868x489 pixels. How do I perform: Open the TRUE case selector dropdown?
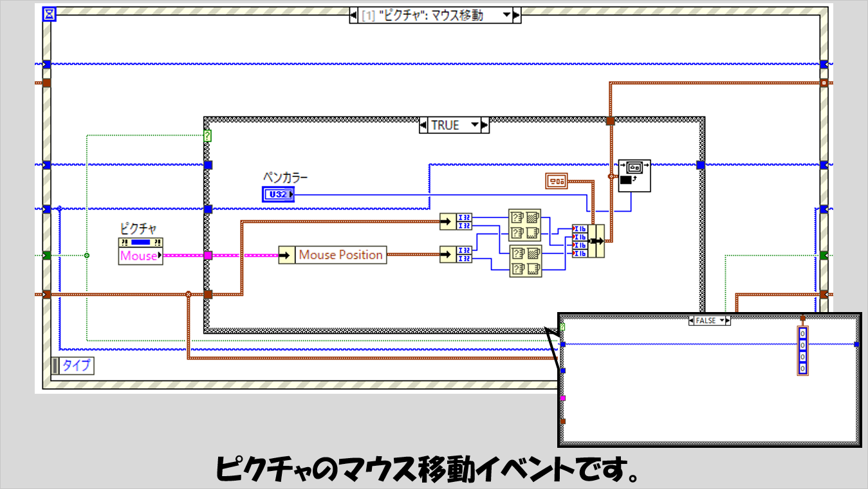(475, 125)
